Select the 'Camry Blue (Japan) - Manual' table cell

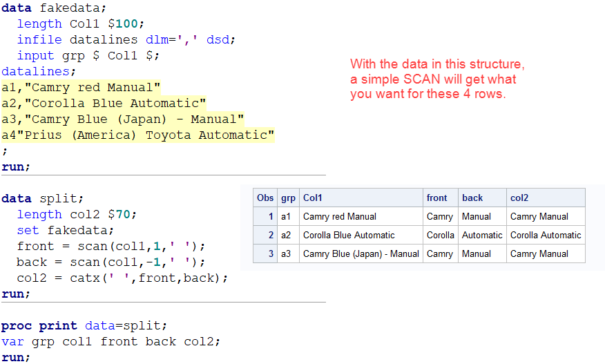click(361, 253)
